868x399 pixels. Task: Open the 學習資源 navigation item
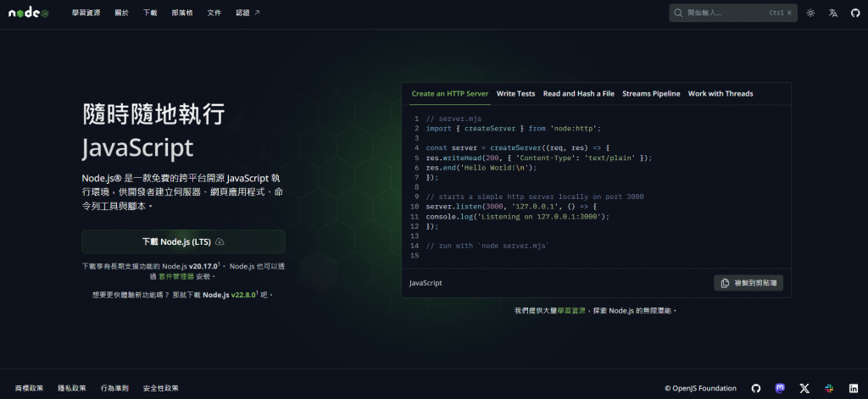tap(86, 13)
